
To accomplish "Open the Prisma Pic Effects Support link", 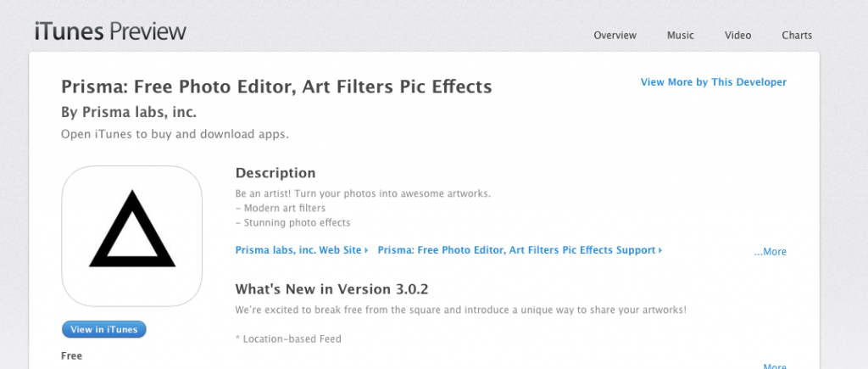I will pyautogui.click(x=516, y=250).
